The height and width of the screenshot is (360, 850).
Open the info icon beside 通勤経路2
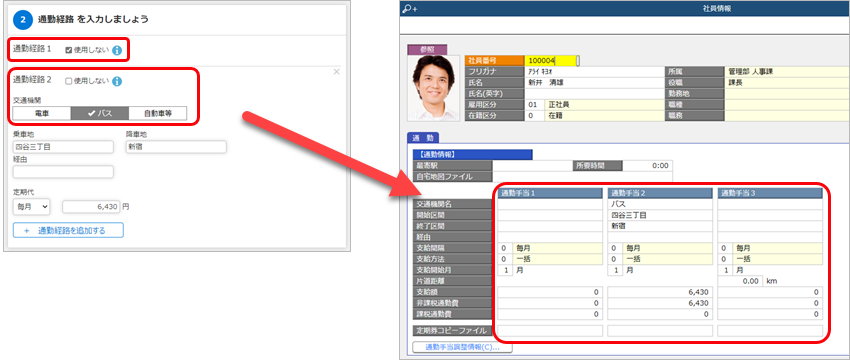click(117, 81)
